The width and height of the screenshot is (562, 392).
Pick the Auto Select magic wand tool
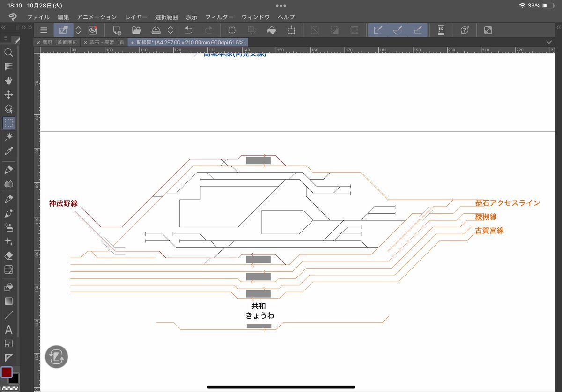8,137
